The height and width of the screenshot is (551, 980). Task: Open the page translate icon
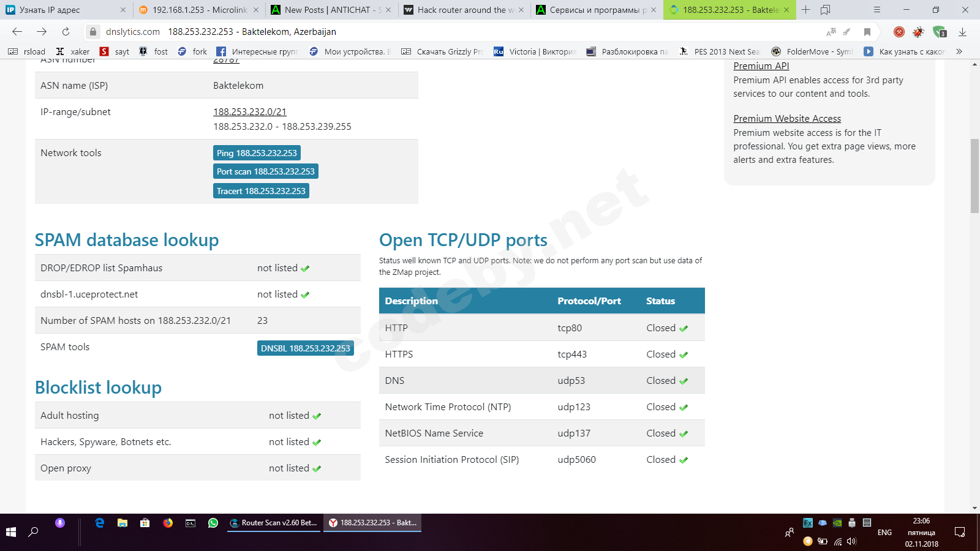click(x=831, y=32)
